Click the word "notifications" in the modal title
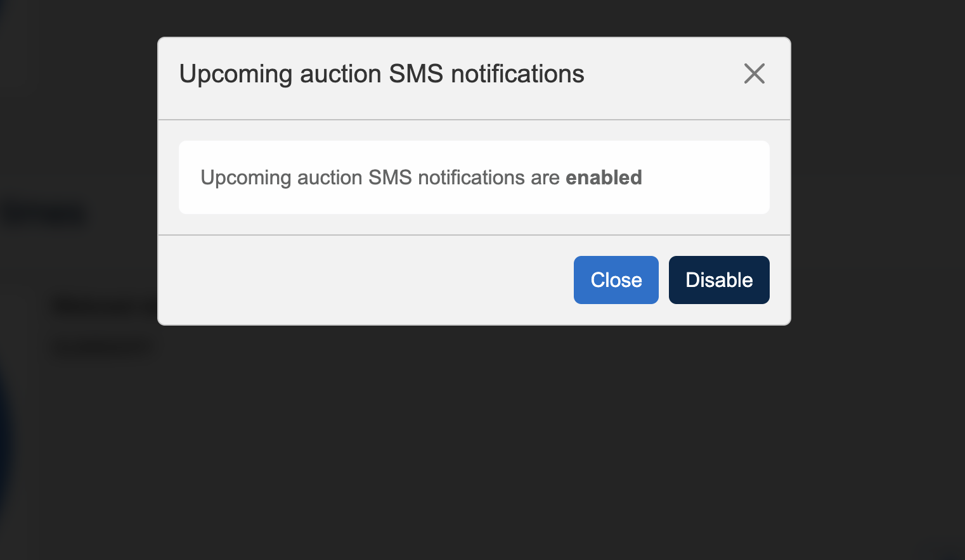 point(517,74)
